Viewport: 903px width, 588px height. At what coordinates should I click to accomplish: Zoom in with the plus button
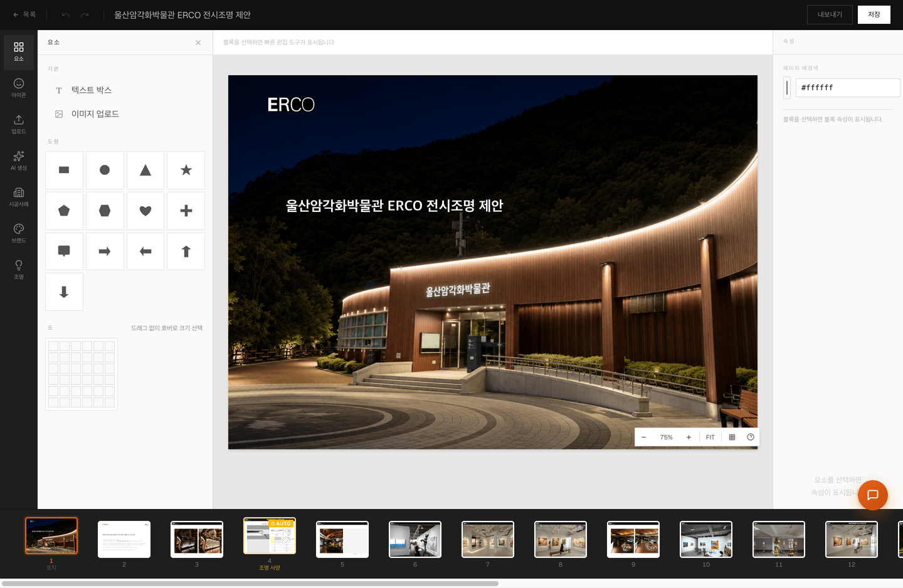tap(689, 437)
